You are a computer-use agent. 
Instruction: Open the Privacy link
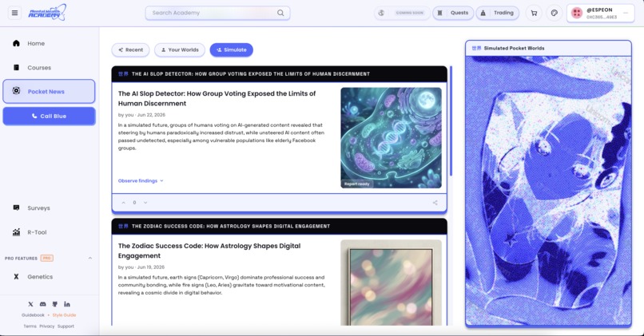[x=47, y=326]
